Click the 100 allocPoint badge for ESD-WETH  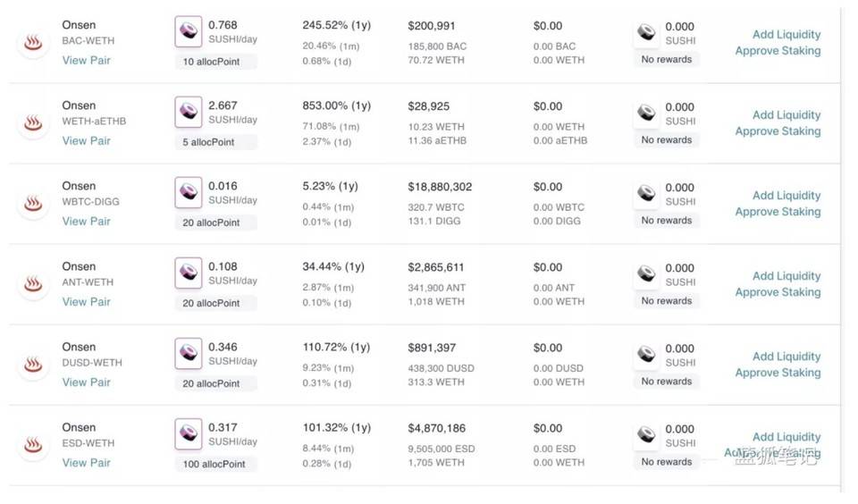[214, 464]
